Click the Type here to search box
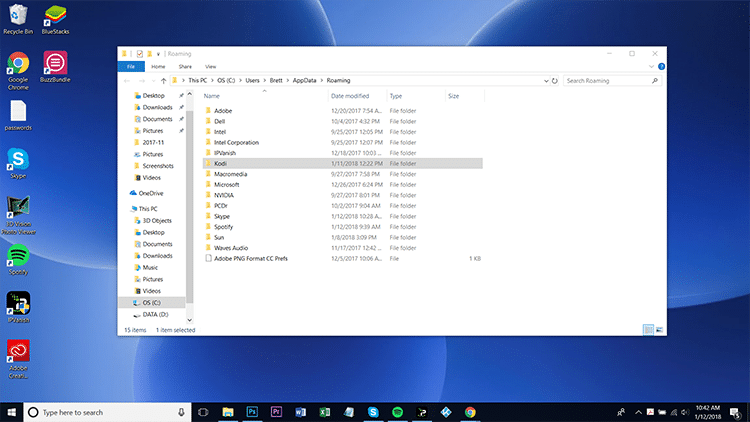 click(107, 412)
